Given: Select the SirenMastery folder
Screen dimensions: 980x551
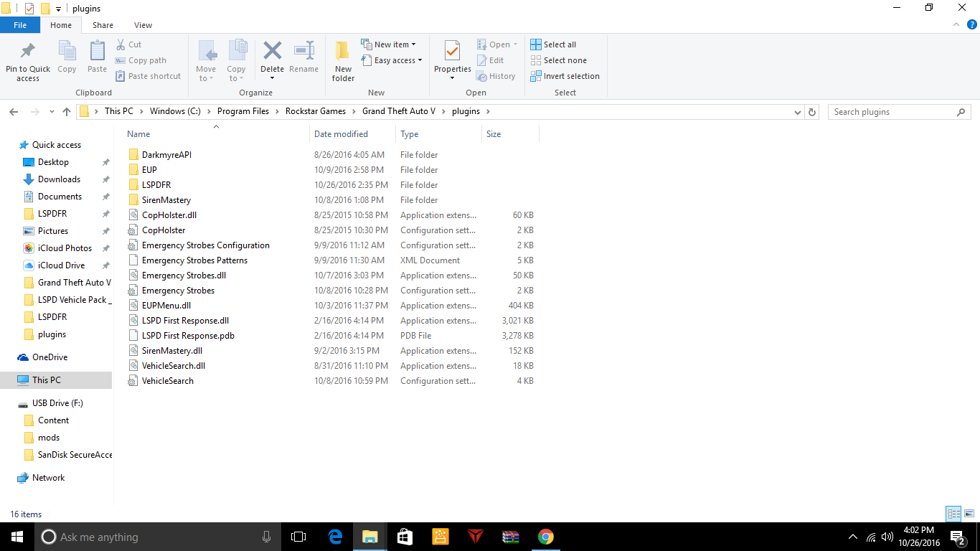Looking at the screenshot, I should pos(166,200).
